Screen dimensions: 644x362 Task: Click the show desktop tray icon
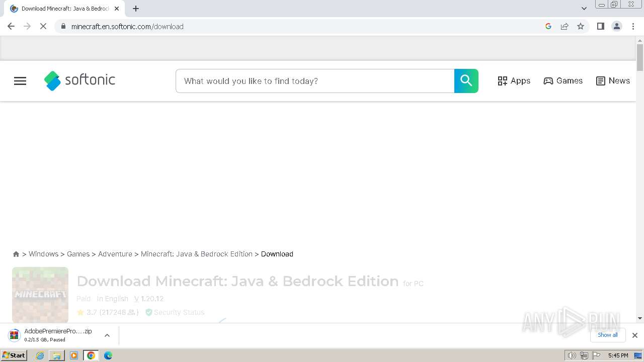(x=638, y=355)
